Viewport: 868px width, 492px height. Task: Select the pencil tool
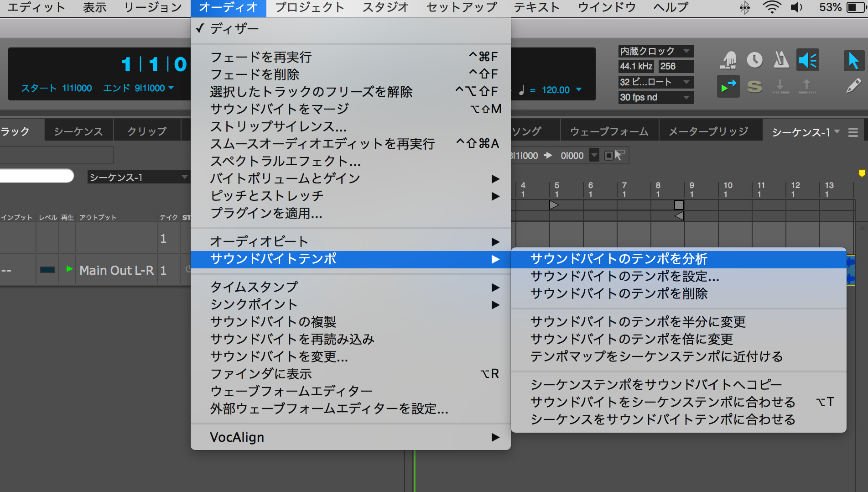(x=853, y=86)
